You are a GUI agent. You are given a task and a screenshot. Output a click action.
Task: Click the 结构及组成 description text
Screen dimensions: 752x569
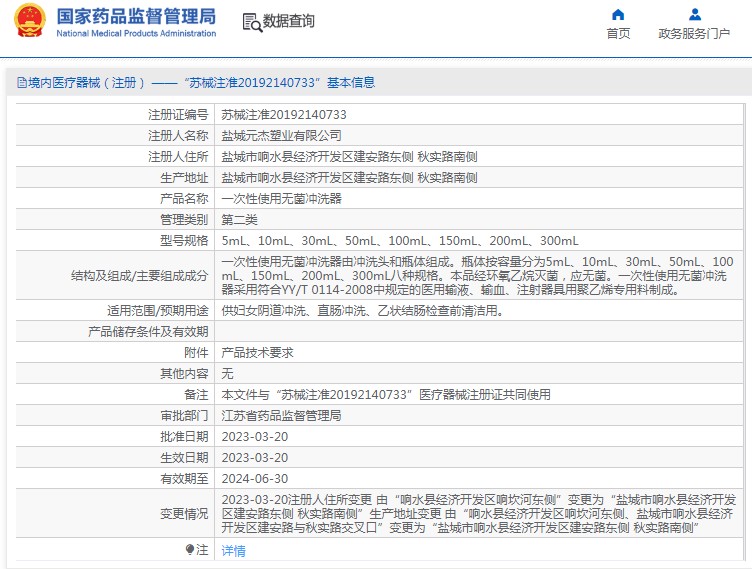(x=477, y=276)
